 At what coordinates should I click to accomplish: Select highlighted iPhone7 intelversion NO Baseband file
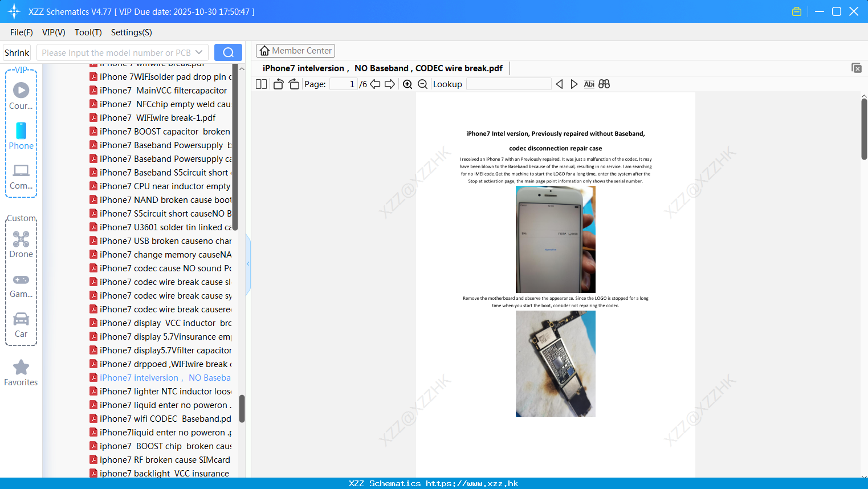(160, 378)
